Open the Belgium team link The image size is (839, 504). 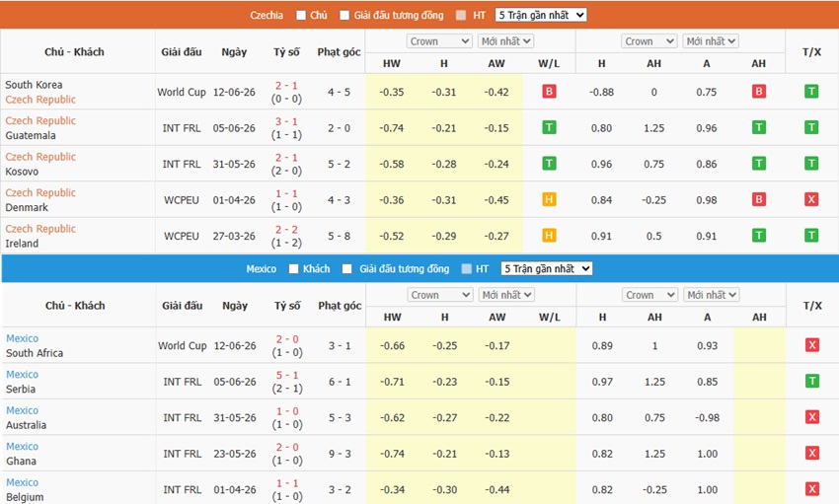point(25,496)
